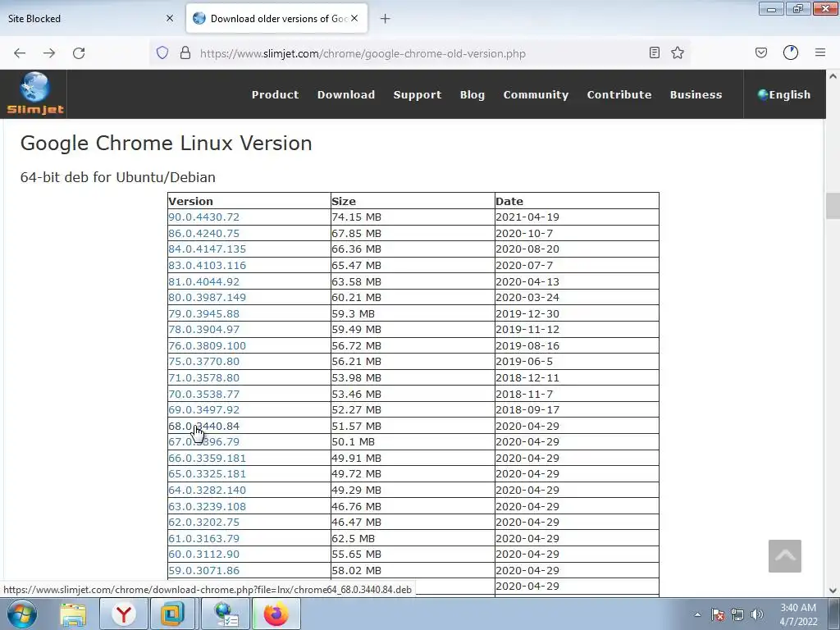Reload the page with the refresh icon

click(x=79, y=53)
